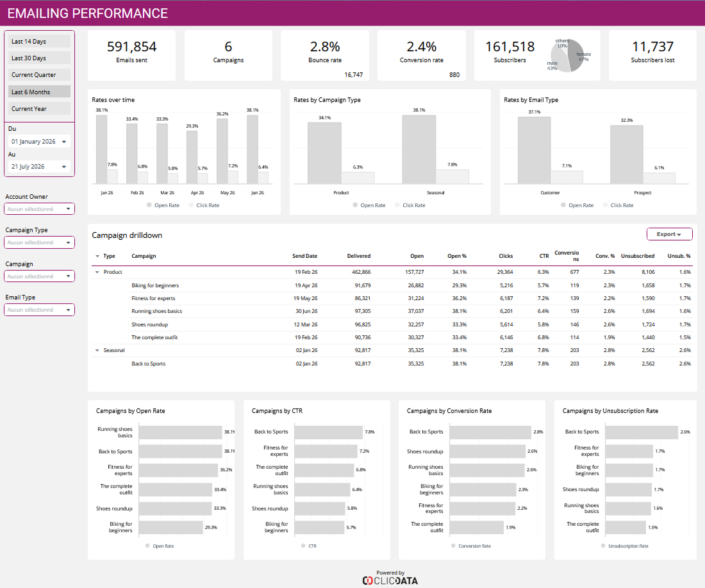
Task: Toggle Conversion Rate legend below chart
Action: [x=471, y=546]
